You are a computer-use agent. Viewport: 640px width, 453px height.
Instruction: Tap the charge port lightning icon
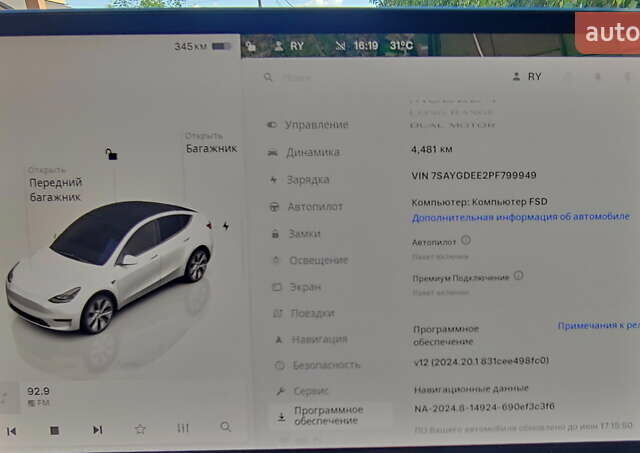click(226, 226)
